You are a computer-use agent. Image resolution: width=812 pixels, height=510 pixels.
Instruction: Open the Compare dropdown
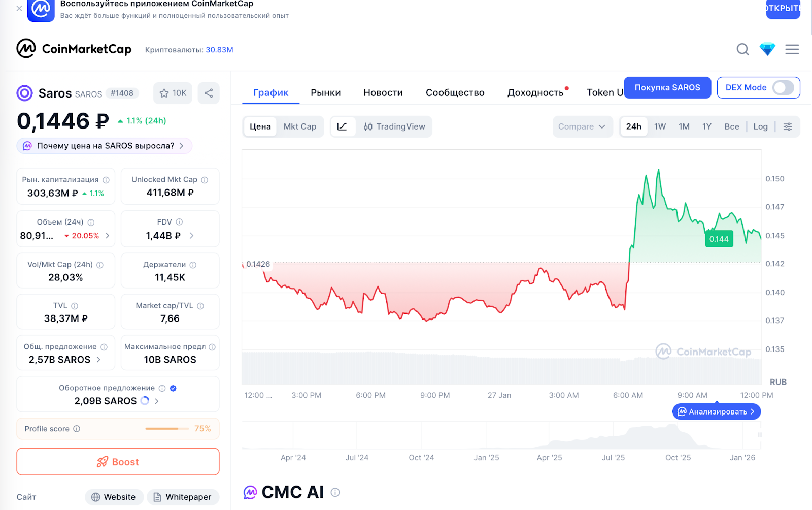coord(582,126)
